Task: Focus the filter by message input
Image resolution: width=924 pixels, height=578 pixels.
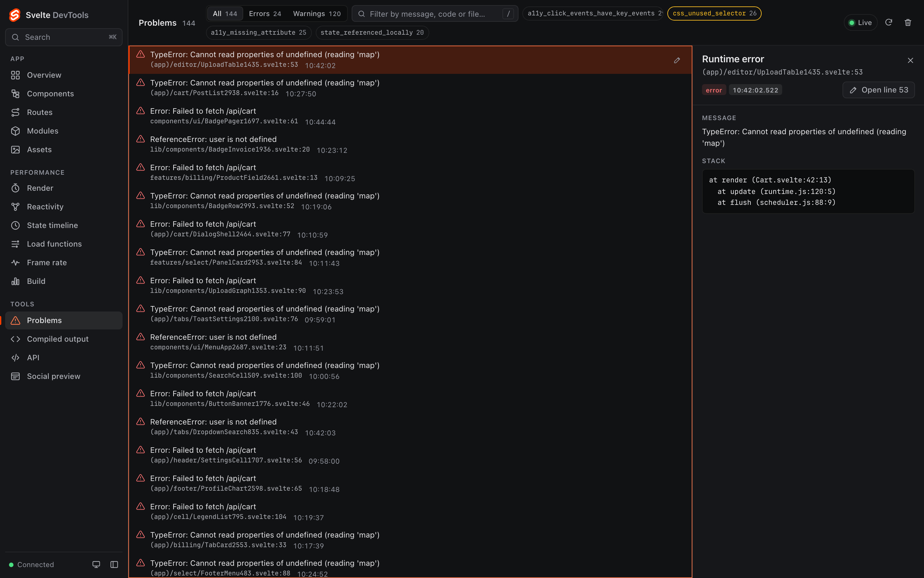Action: pos(435,14)
